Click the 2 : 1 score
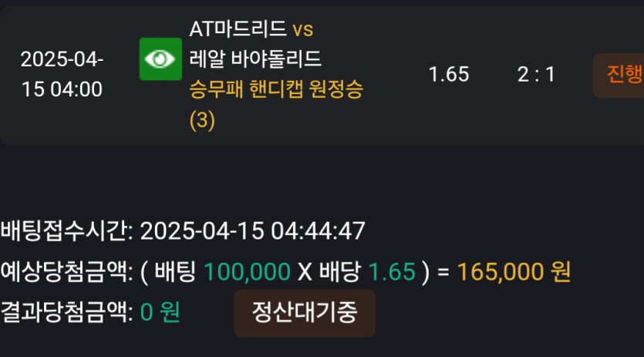This screenshot has width=644, height=357. tap(536, 75)
